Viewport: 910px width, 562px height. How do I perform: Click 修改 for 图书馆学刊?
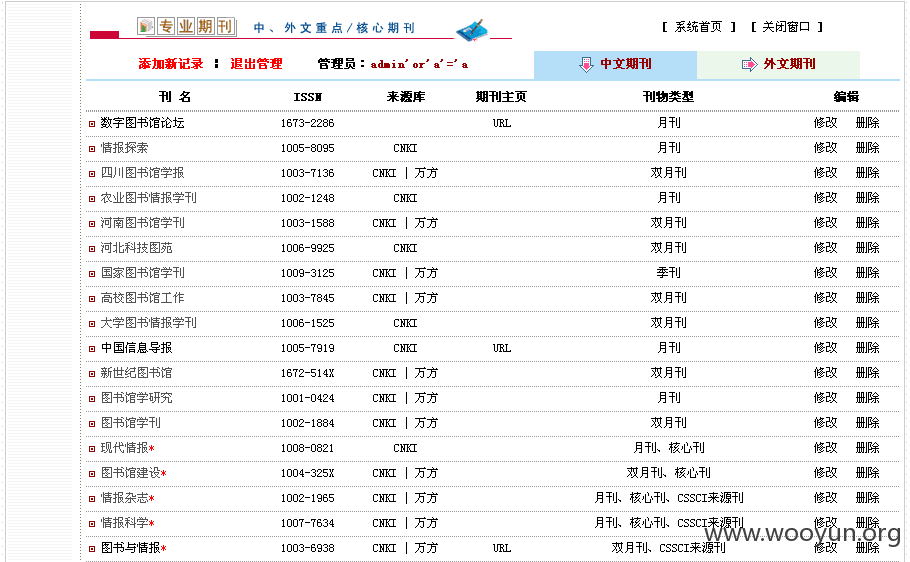click(825, 423)
